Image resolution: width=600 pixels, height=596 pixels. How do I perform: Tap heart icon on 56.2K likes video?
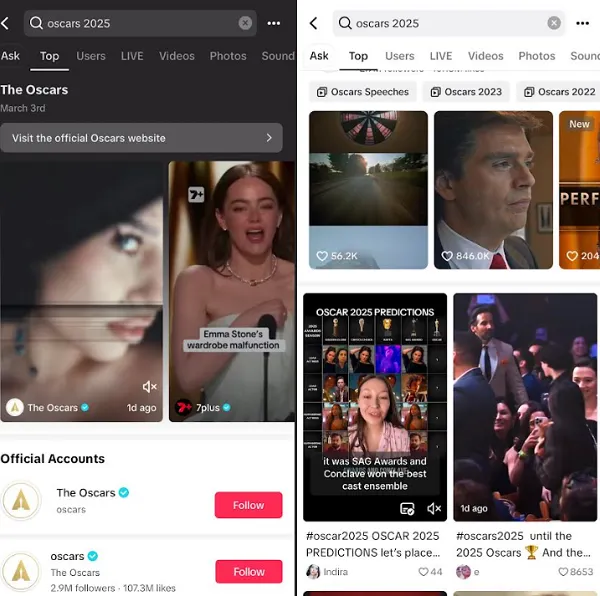click(322, 256)
